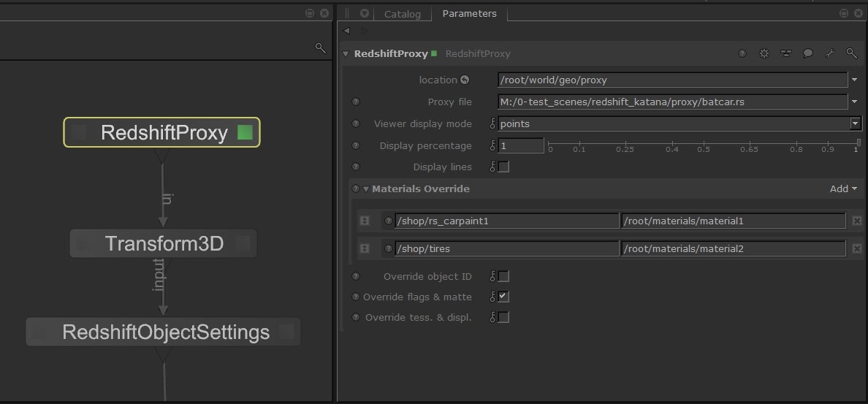
Task: Show help for the rs_carpaint1 override row
Action: [389, 221]
